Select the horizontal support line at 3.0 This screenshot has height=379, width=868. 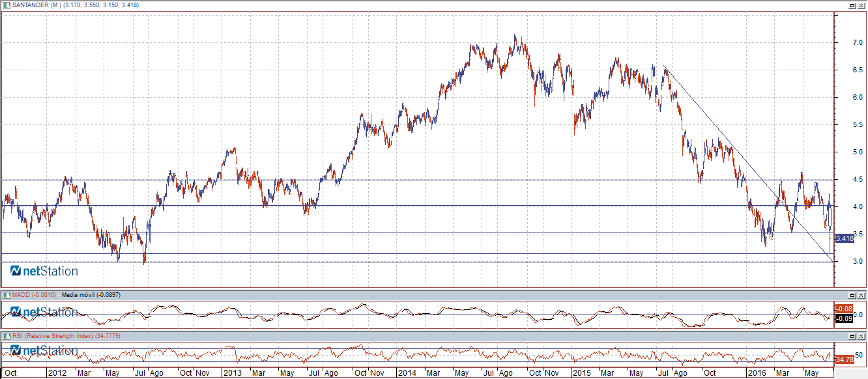[417, 262]
